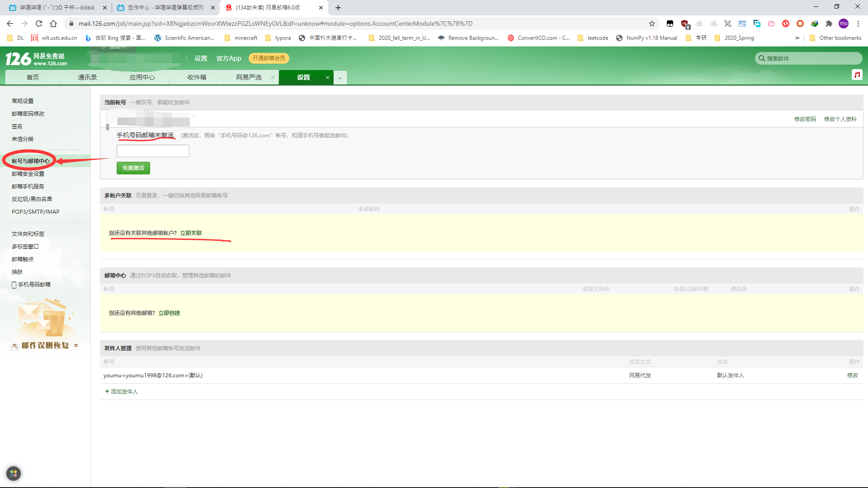Viewport: 868px width, 488px height.
Task: Switch to the 通讯录 tab
Action: point(87,78)
